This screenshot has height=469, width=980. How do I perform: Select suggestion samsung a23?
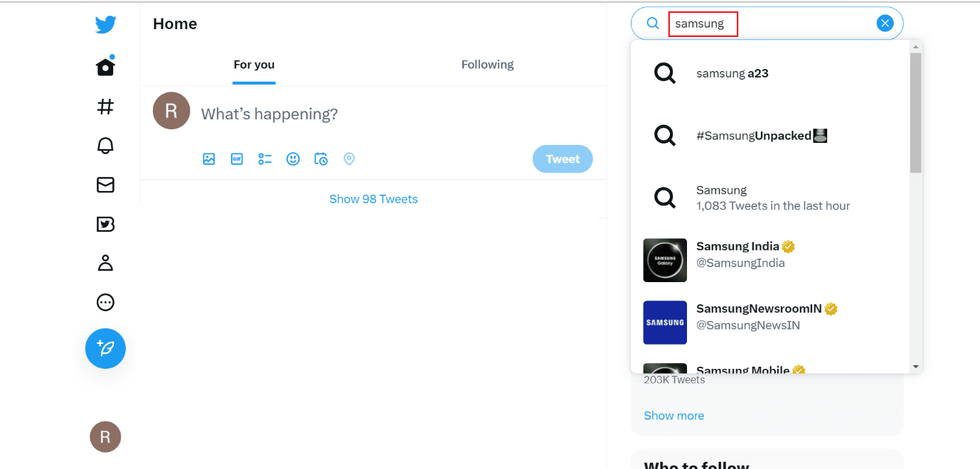[770, 73]
